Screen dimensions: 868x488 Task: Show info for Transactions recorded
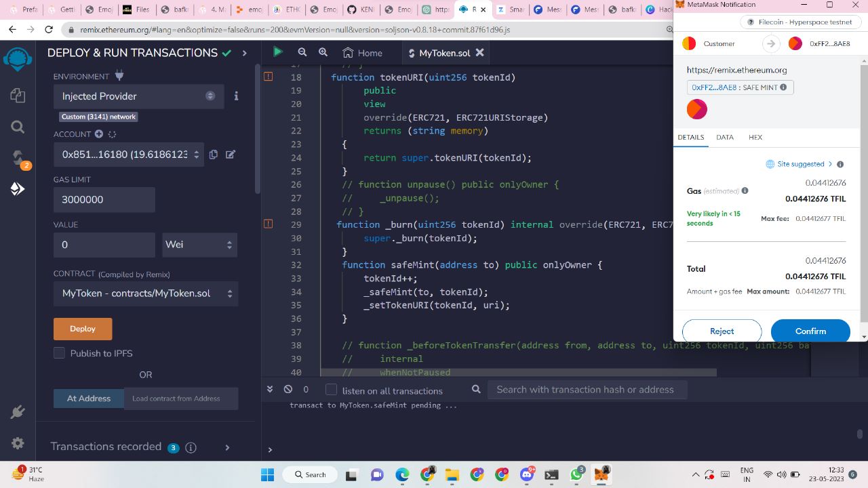click(x=191, y=447)
